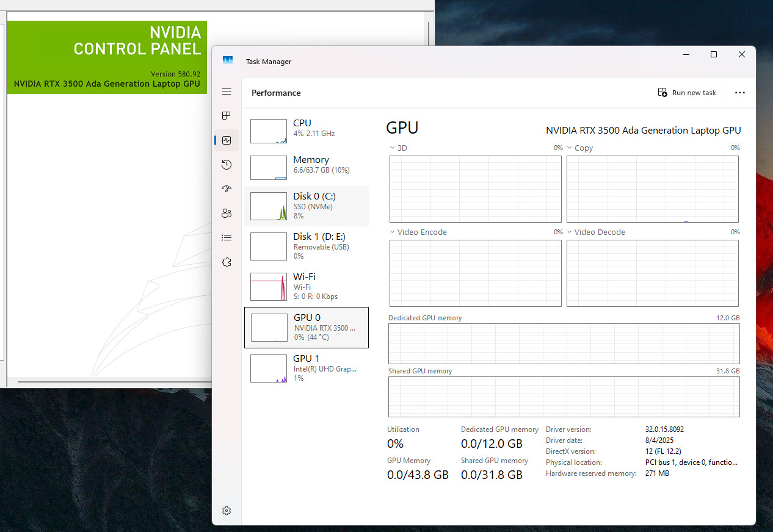Open Task Manager Settings gear icon
Viewport: 773px width, 532px height.
click(x=227, y=511)
